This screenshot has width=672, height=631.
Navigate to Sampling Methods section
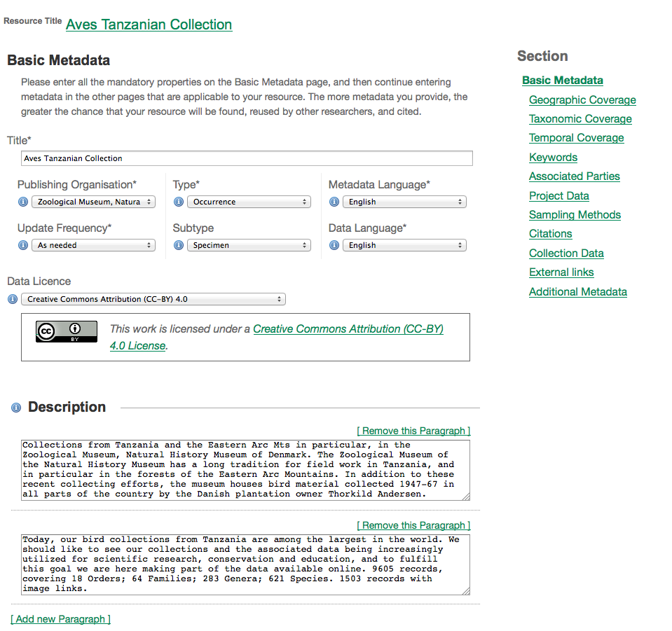pos(575,215)
